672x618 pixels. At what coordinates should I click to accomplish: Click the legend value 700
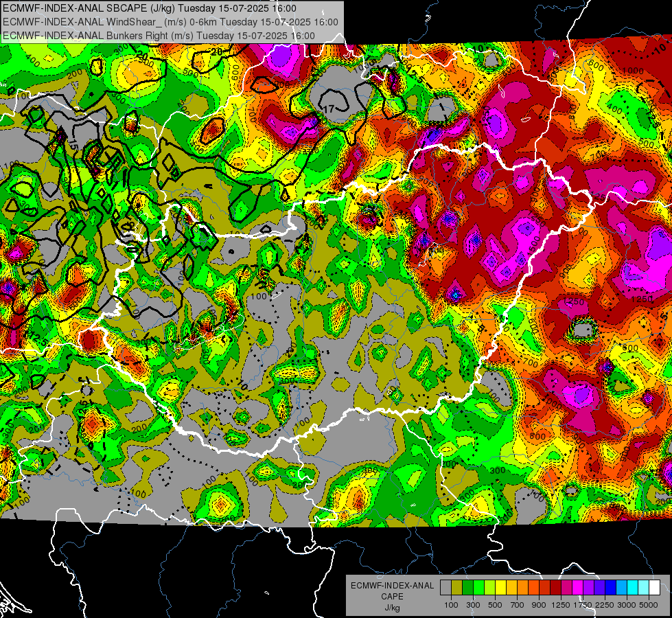click(518, 605)
